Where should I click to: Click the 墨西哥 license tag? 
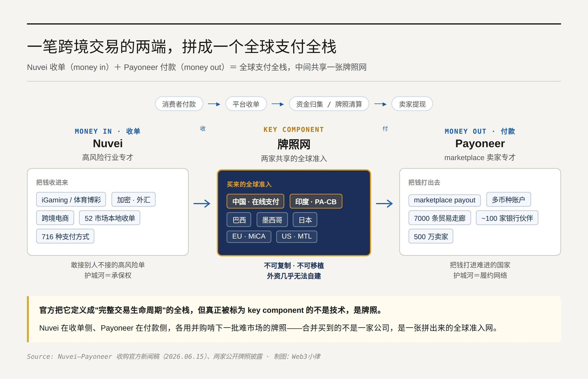[x=272, y=220]
